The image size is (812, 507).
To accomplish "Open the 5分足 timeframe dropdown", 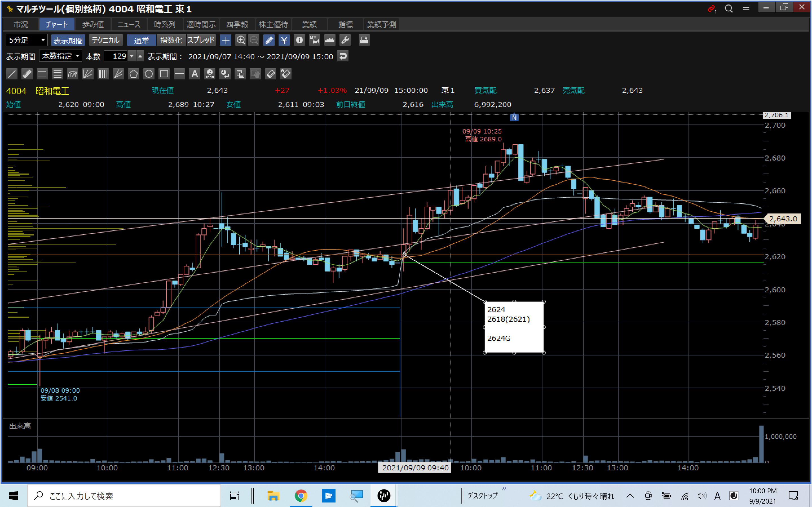I will click(27, 40).
